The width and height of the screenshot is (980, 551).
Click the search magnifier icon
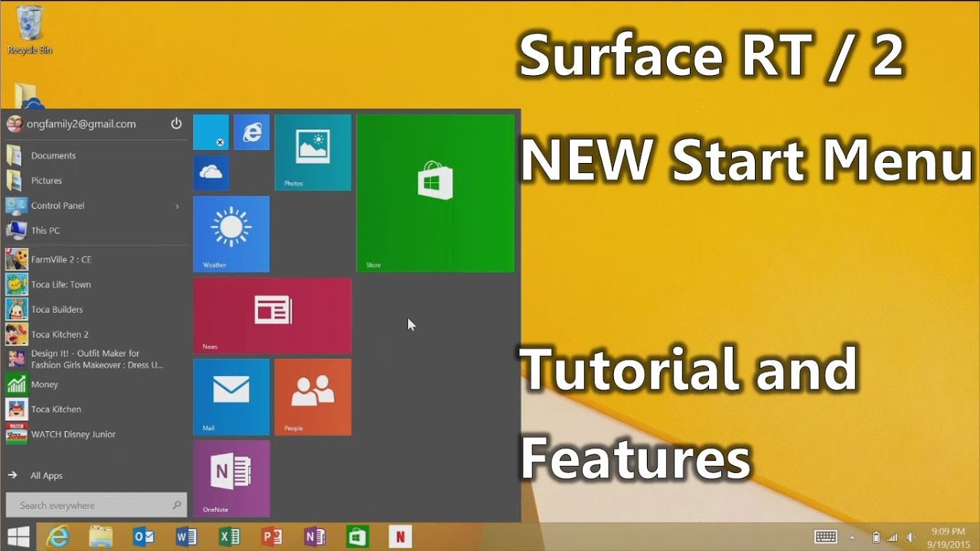click(177, 505)
